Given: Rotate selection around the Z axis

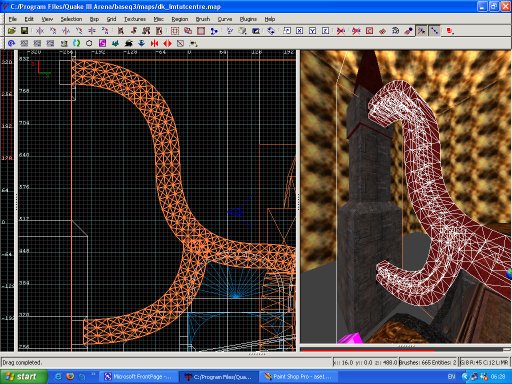Looking at the screenshot, I should pyautogui.click(x=105, y=31).
